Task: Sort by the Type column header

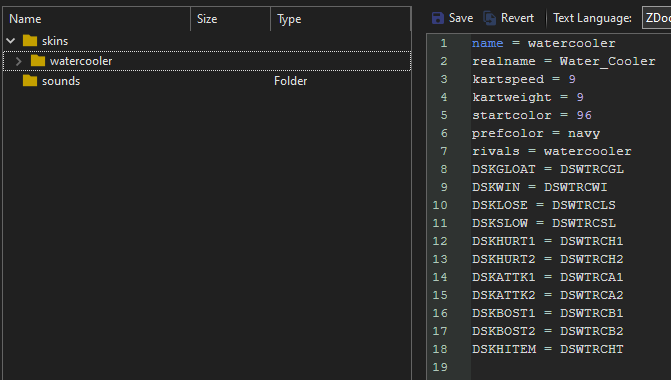Action: point(341,19)
